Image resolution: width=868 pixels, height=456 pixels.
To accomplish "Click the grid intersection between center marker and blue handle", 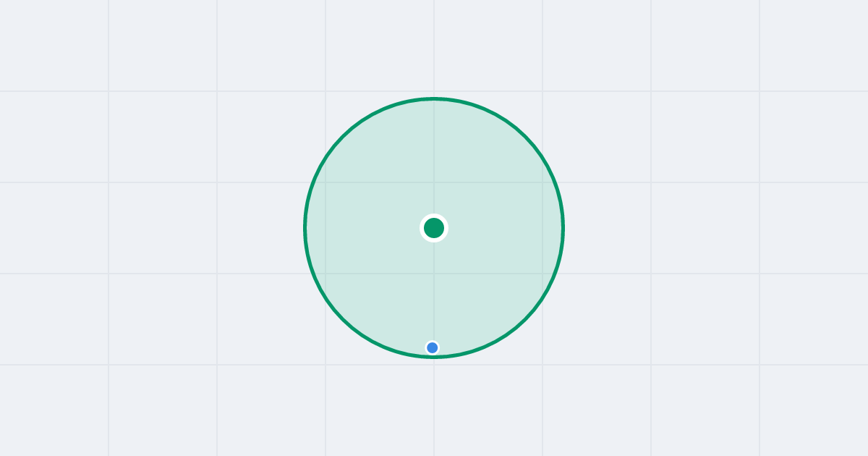I will click(434, 274).
